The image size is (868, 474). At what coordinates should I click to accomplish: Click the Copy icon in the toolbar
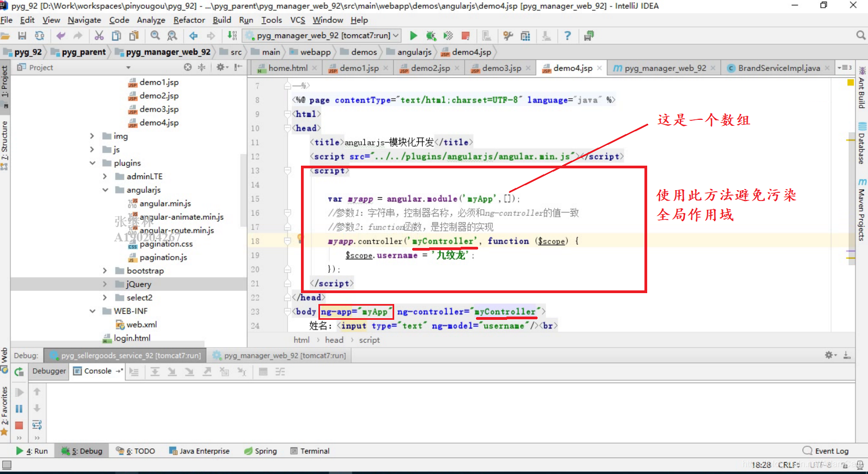[116, 36]
